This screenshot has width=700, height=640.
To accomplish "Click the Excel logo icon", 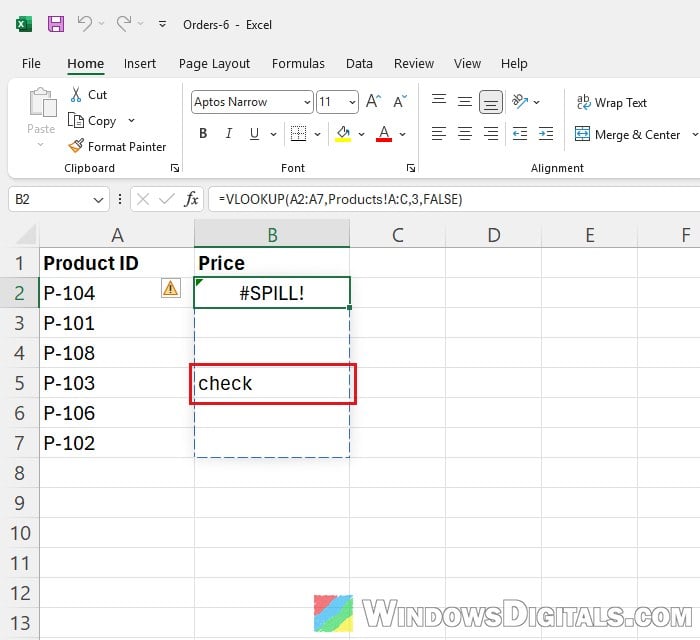I will (x=24, y=24).
